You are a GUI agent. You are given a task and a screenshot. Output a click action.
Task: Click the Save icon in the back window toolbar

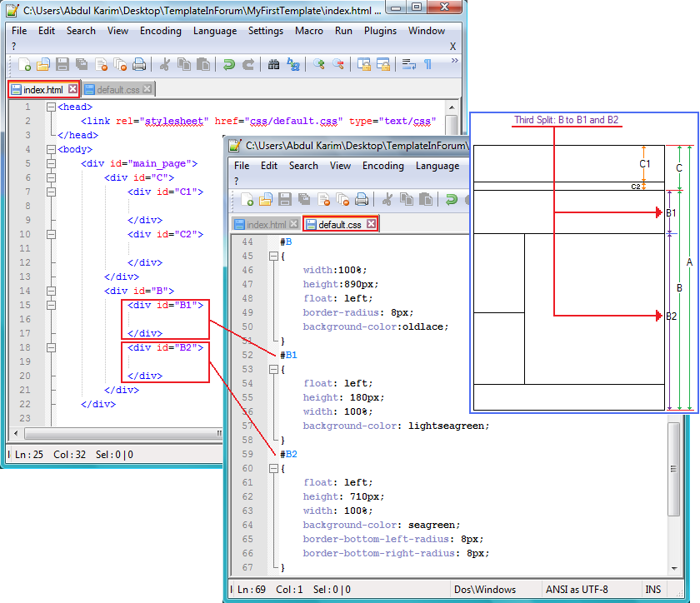62,64
